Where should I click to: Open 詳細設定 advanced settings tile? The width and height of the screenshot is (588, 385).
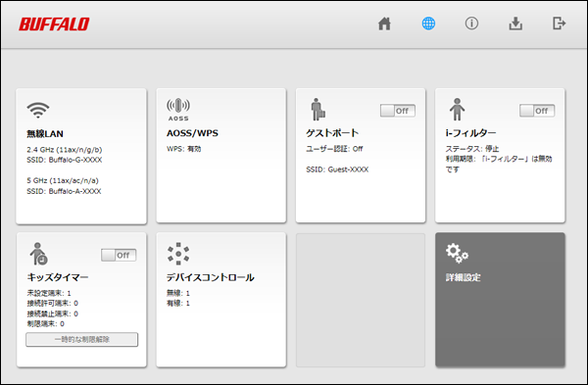(x=500, y=300)
